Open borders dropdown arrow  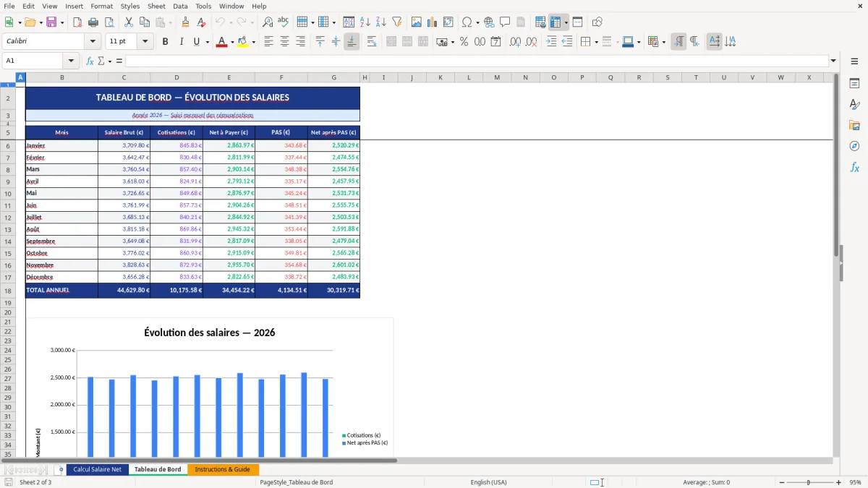tap(597, 42)
